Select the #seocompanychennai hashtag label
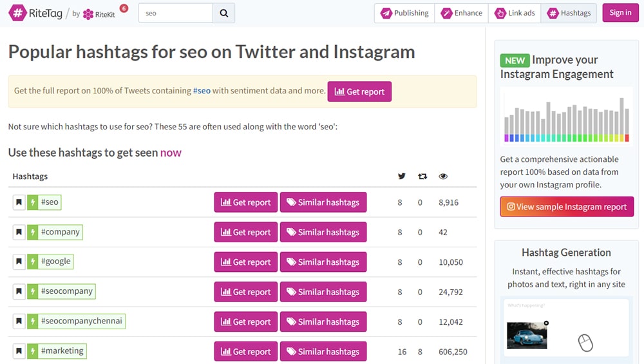Image resolution: width=644 pixels, height=364 pixels. [x=82, y=321]
